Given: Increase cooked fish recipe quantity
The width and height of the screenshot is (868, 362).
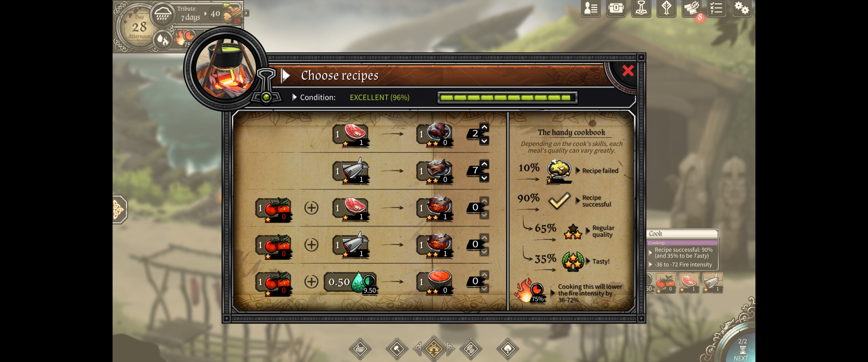Looking at the screenshot, I should pos(484,164).
